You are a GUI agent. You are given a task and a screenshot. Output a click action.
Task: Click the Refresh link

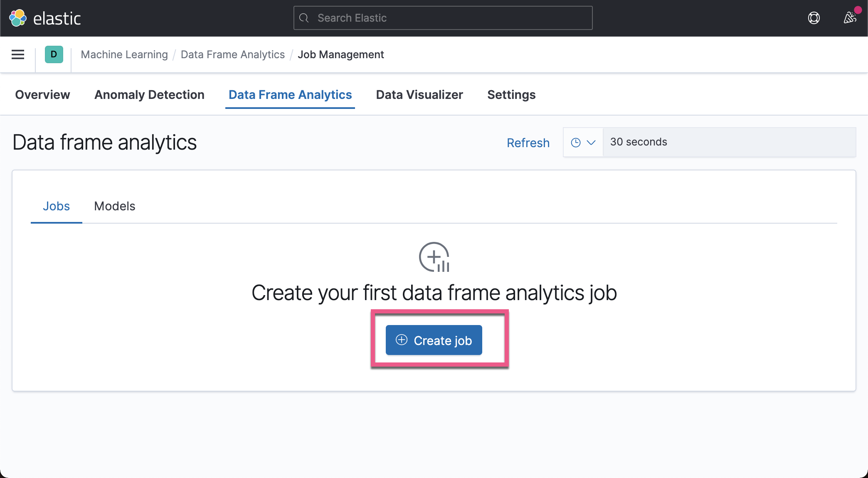[x=528, y=143]
